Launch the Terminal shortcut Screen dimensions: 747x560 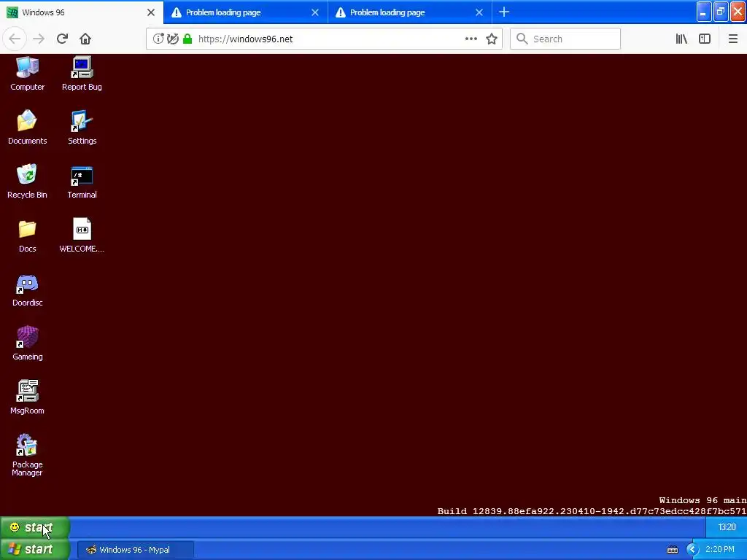[x=82, y=181]
